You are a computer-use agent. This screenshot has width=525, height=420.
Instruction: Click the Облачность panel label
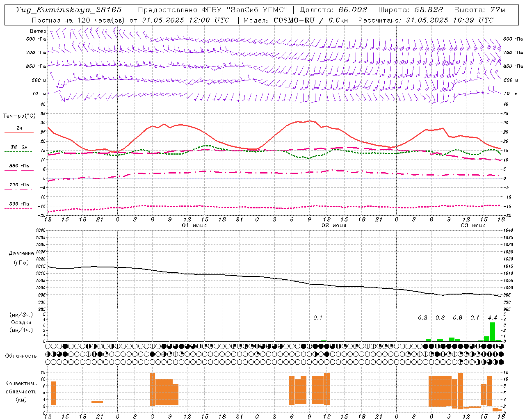(x=21, y=356)
